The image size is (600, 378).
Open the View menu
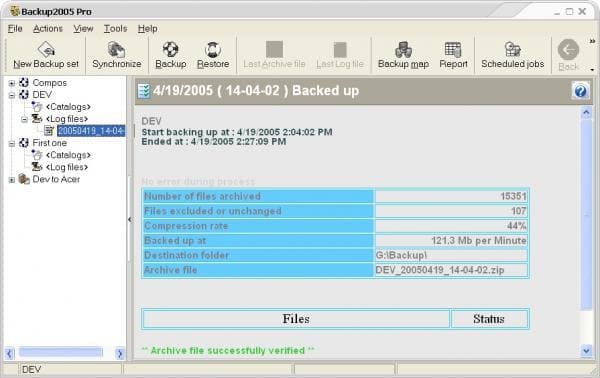pyautogui.click(x=83, y=29)
